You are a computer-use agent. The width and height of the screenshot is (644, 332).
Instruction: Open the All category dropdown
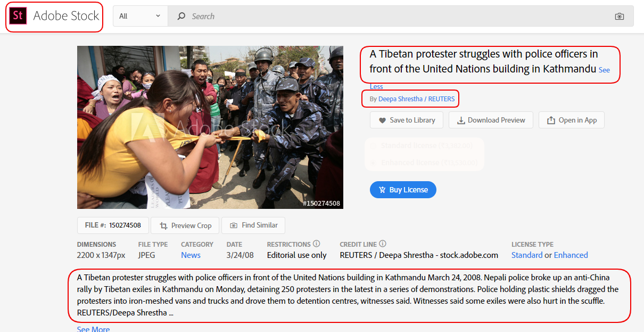click(141, 16)
